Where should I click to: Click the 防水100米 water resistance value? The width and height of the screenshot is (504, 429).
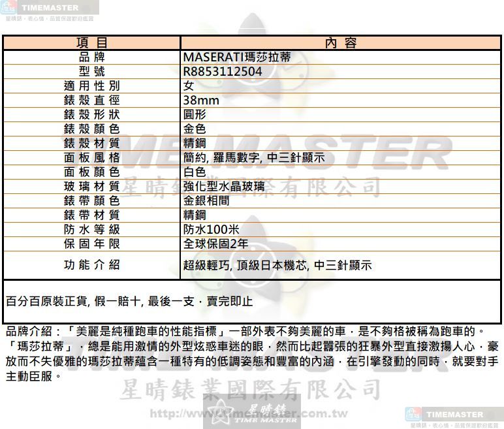point(212,230)
